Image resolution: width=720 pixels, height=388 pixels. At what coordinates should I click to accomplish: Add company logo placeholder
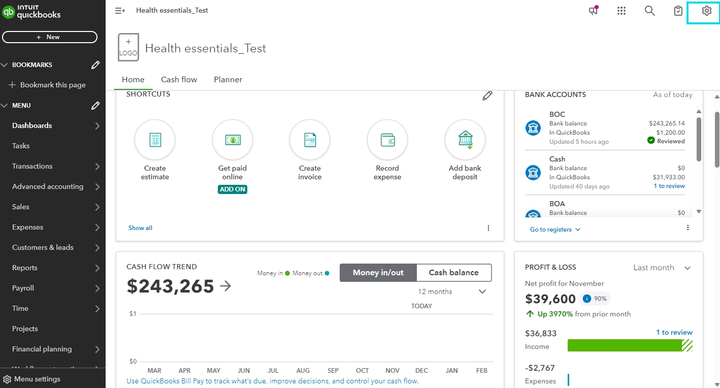(x=128, y=47)
